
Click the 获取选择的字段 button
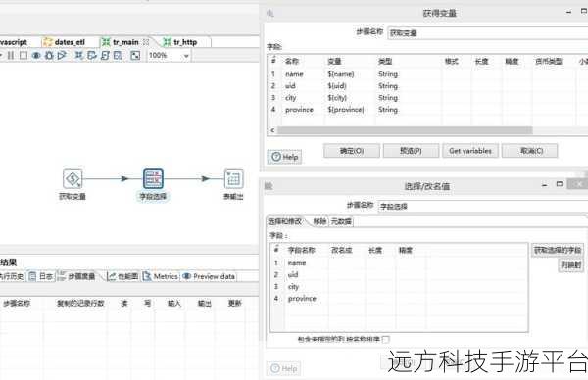click(558, 250)
